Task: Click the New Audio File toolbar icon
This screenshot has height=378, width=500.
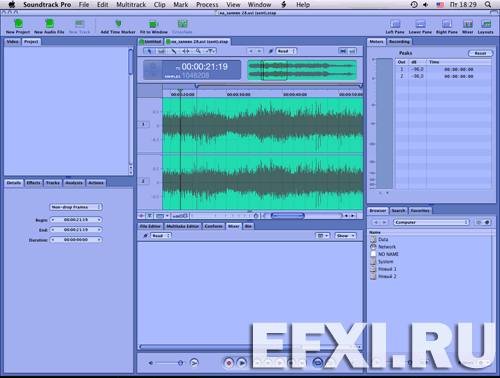Action: tap(49, 27)
